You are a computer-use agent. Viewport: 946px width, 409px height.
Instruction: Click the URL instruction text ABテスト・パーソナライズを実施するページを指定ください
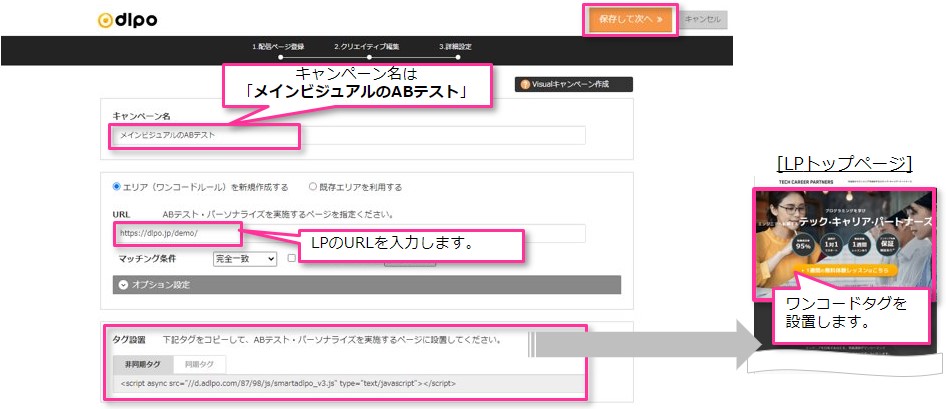point(278,214)
